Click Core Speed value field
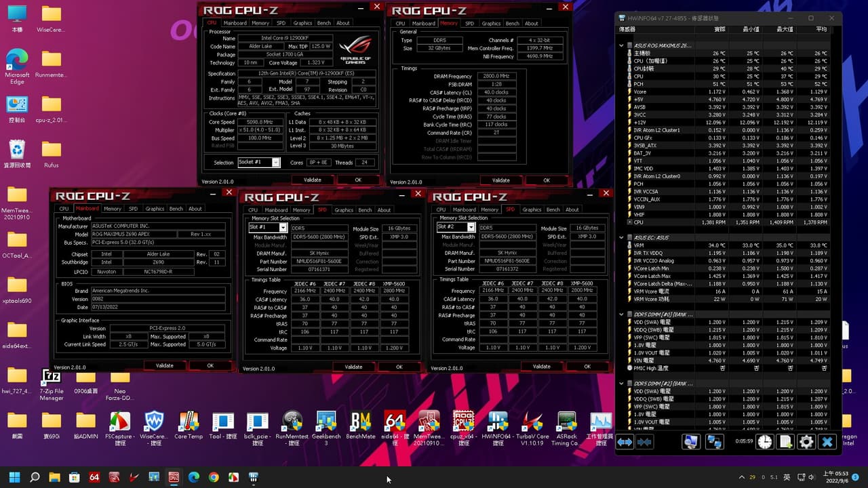 point(260,122)
